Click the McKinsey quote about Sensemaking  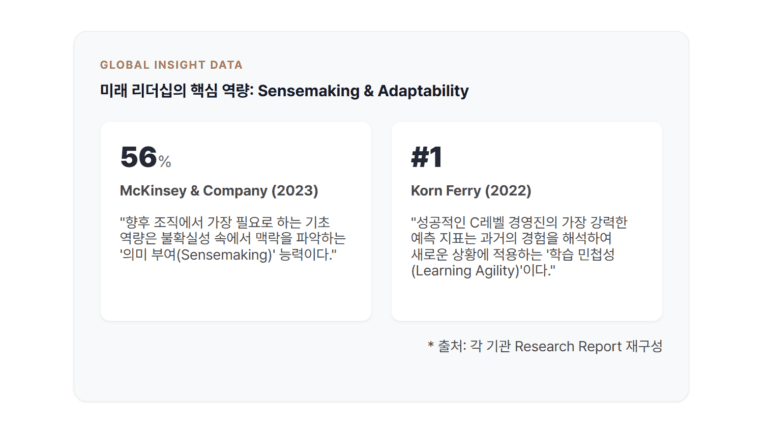233,238
